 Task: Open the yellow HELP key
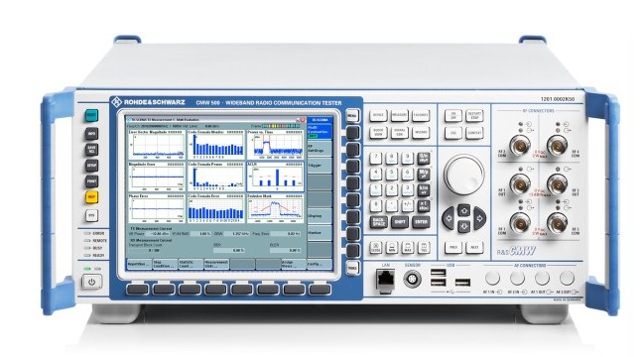(x=91, y=197)
